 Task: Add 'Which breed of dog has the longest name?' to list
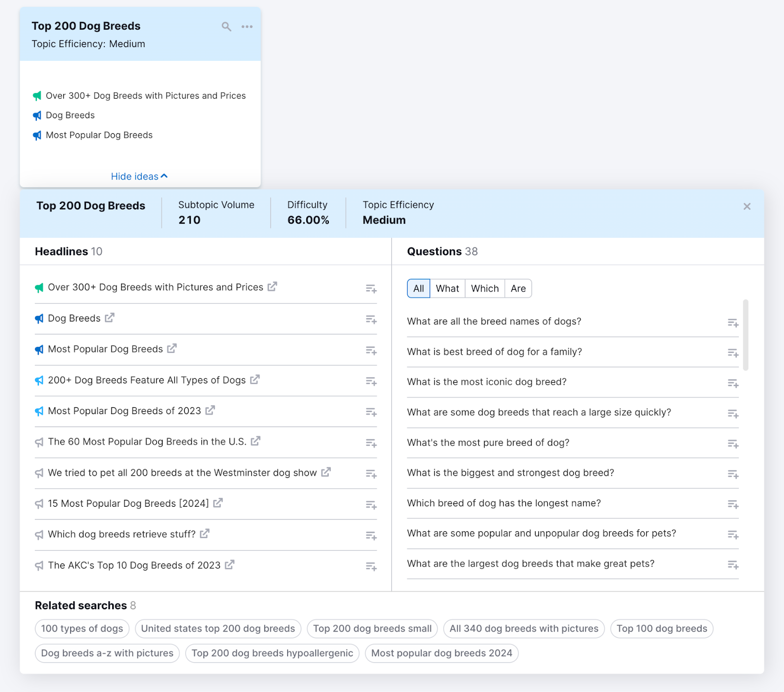733,504
